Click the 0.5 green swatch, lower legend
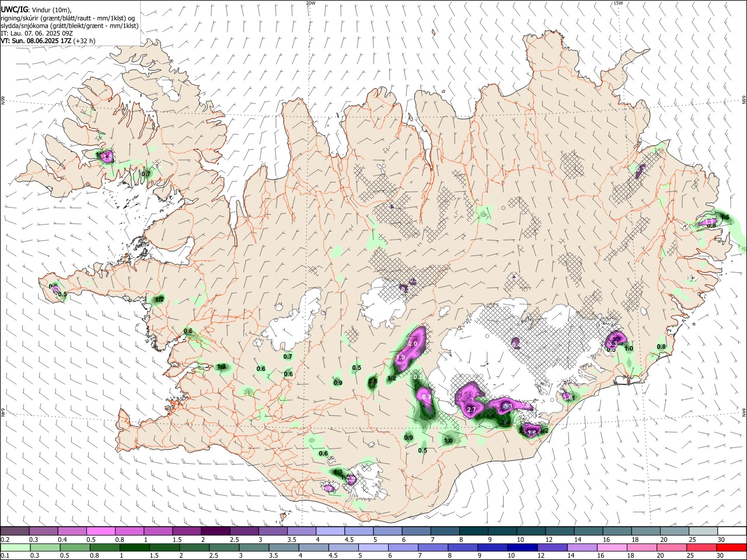 click(x=75, y=547)
